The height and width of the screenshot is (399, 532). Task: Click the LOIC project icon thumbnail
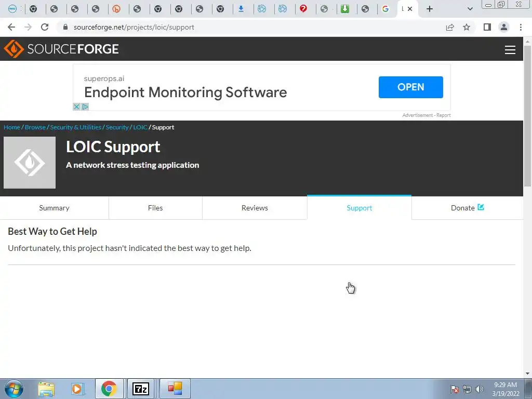[x=30, y=163]
